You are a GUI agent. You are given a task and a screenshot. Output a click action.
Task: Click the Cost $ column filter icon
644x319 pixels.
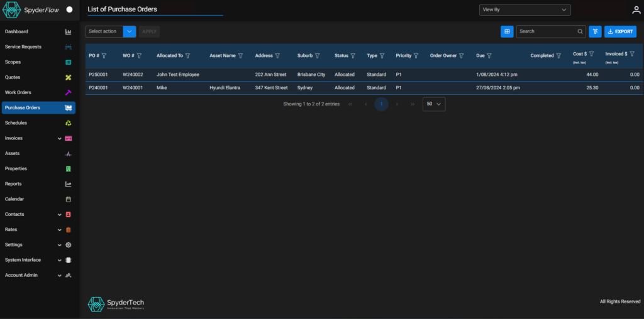tap(591, 54)
